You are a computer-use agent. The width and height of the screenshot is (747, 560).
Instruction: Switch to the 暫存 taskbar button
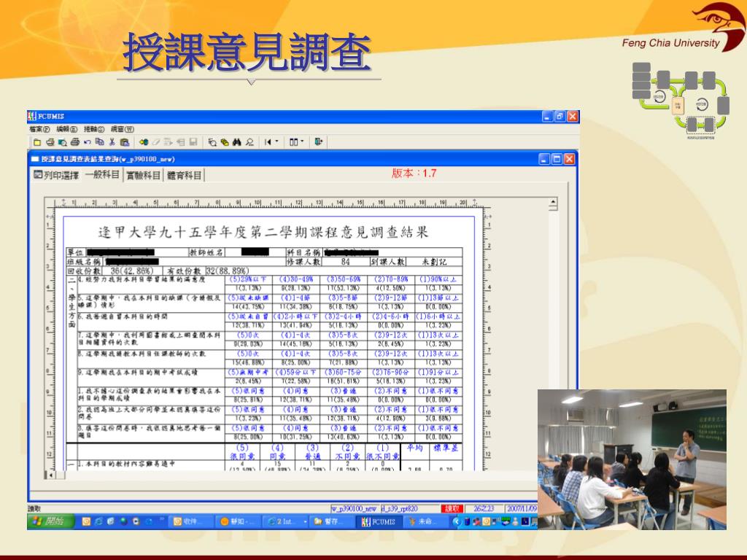pos(333,521)
